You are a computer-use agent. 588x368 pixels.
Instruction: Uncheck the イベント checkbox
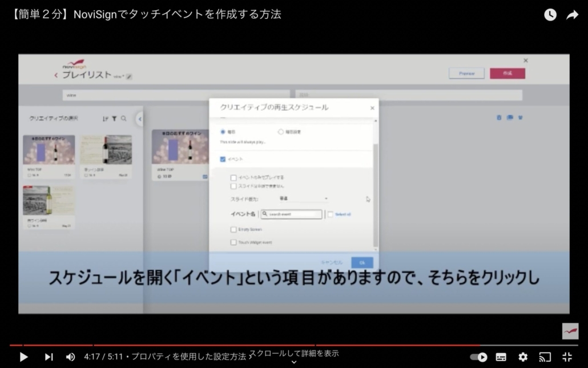223,159
